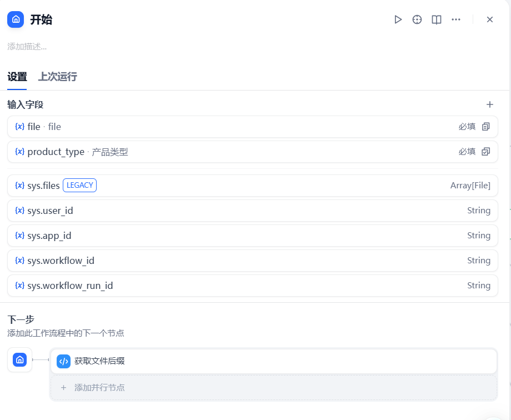Open documentation via the book icon

click(x=437, y=19)
